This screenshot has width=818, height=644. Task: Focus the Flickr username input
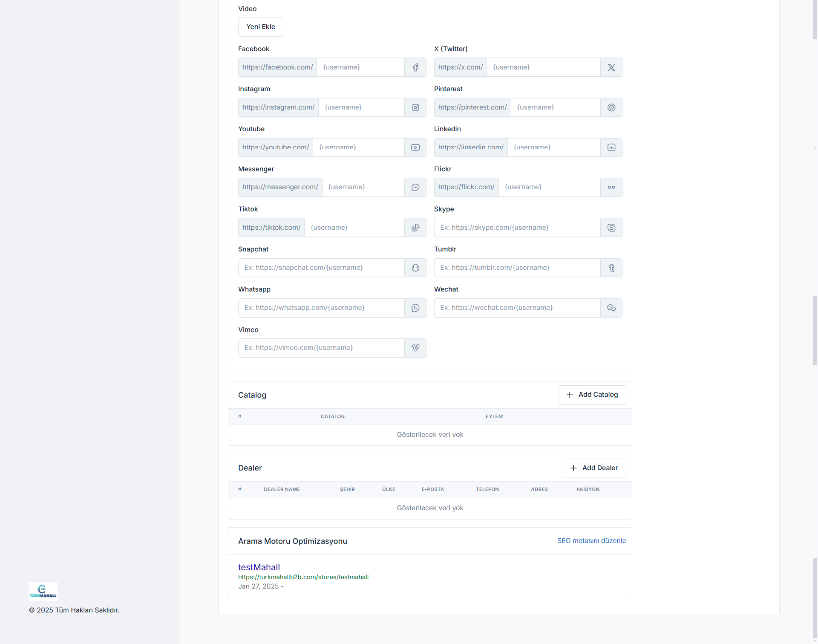click(550, 188)
